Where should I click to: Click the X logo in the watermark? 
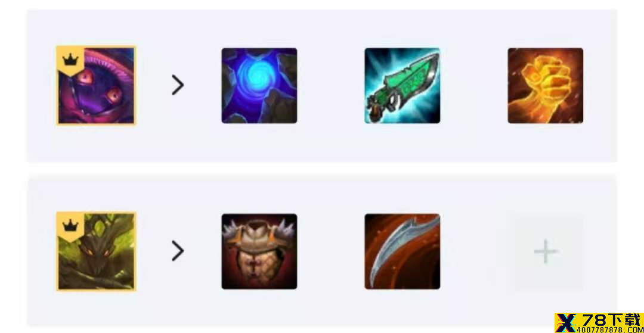coord(566,323)
